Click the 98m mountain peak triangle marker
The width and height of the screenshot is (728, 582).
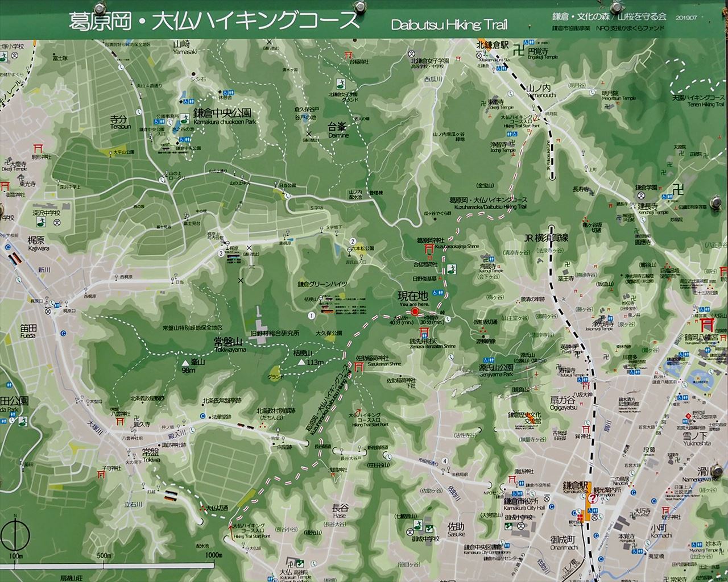pyautogui.click(x=186, y=362)
